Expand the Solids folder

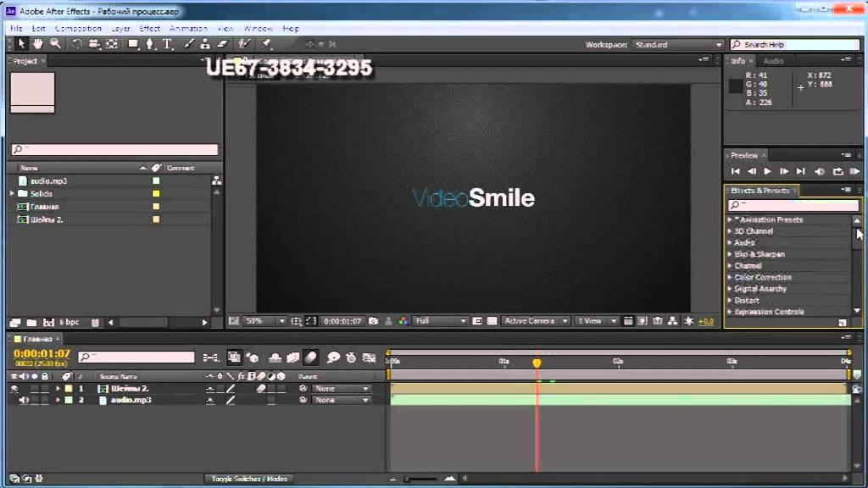click(12, 194)
